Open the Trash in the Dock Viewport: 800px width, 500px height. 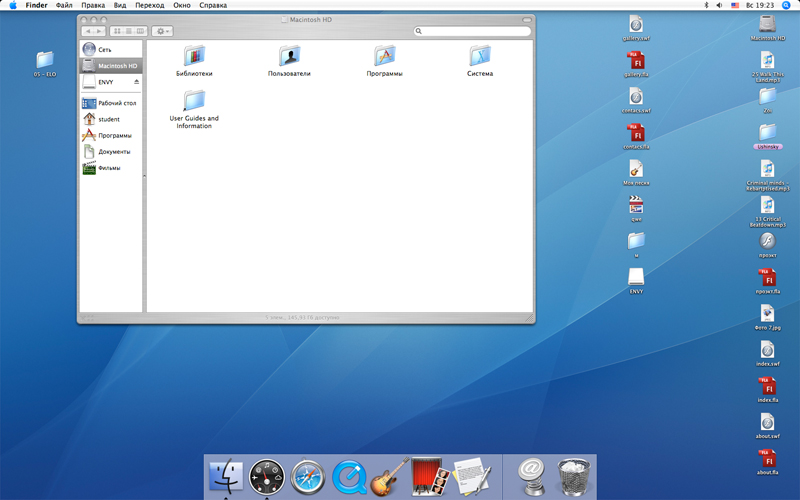(x=573, y=477)
